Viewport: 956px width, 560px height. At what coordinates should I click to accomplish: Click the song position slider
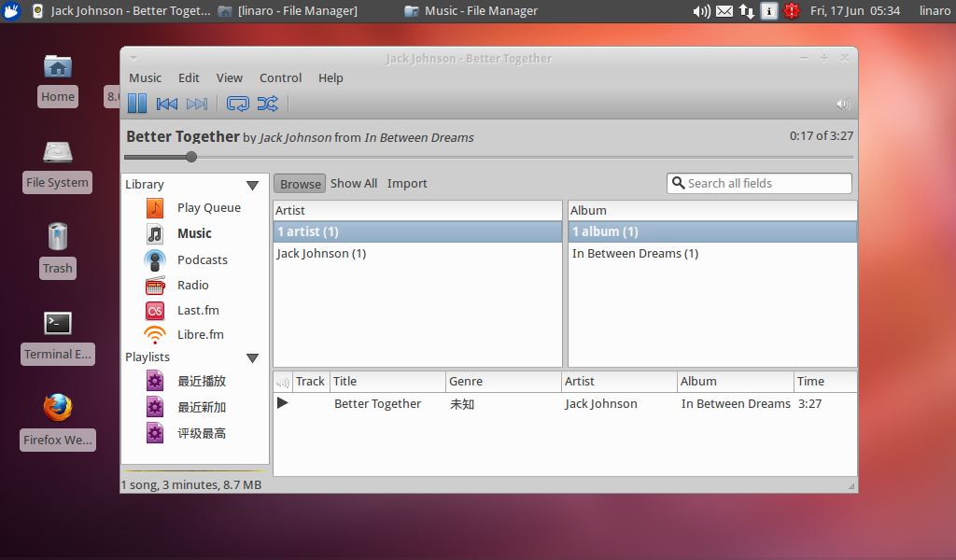(488, 157)
